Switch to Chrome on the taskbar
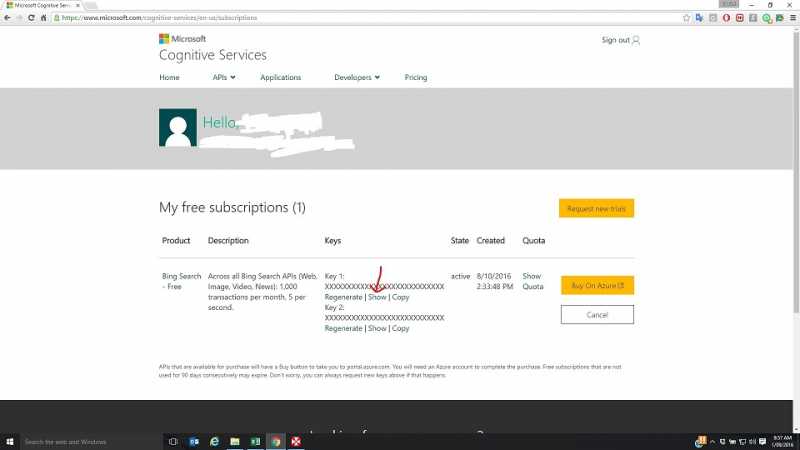The height and width of the screenshot is (450, 800). [x=276, y=442]
